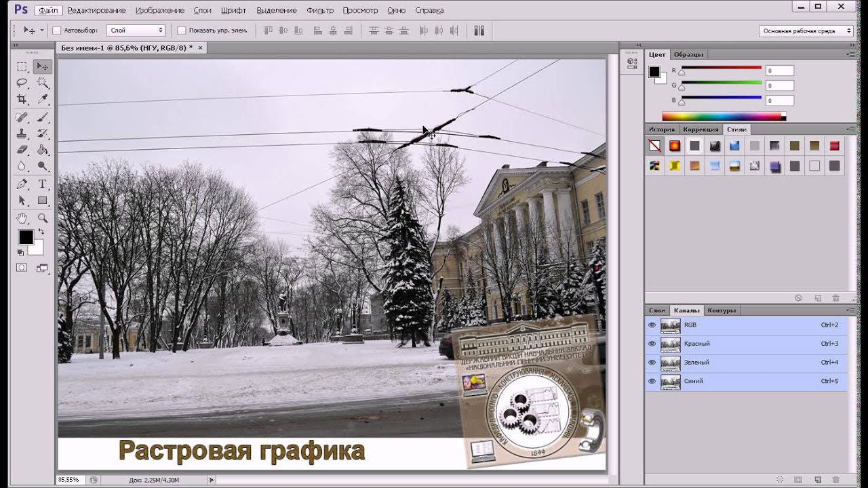Delete current channel in Channels panel
Viewport: 868px width, 488px height.
point(835,479)
